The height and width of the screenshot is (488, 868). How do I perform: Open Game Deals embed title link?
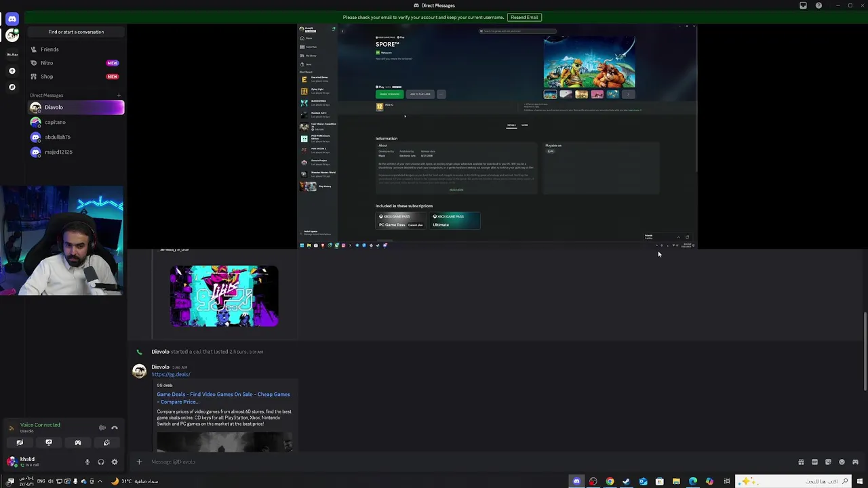[x=223, y=398]
